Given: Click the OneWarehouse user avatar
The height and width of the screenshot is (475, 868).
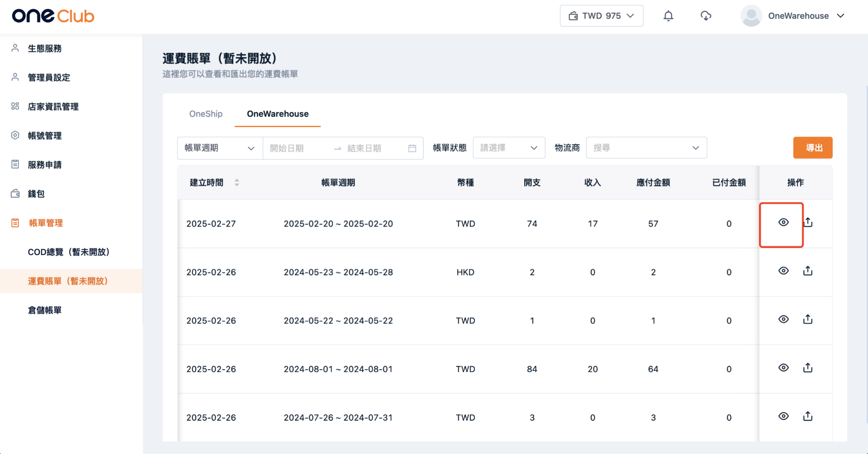Looking at the screenshot, I should tap(751, 16).
